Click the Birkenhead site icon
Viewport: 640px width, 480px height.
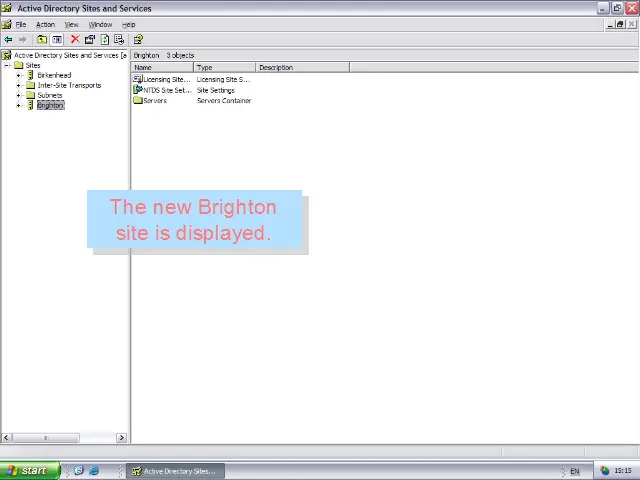(x=31, y=75)
